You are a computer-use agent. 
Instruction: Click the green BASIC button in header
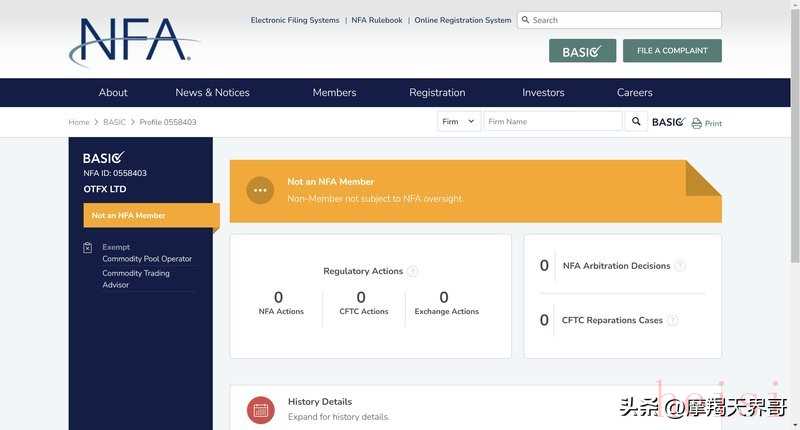click(582, 51)
